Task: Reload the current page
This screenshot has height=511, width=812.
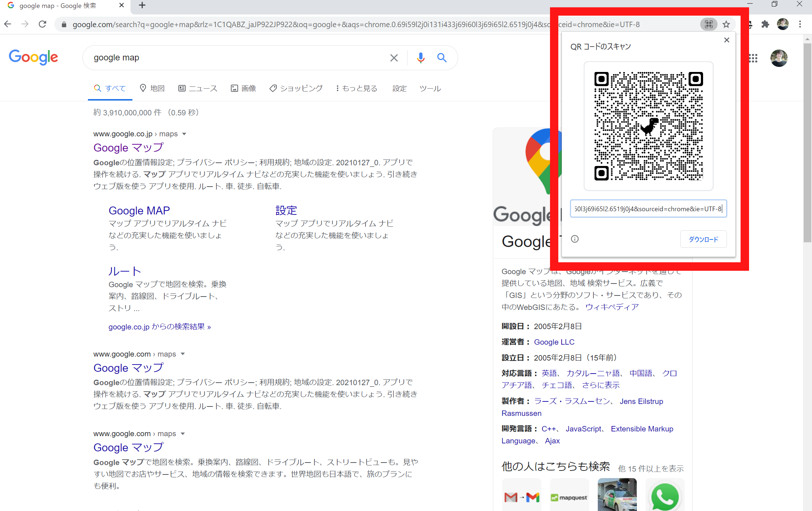Action: click(42, 24)
